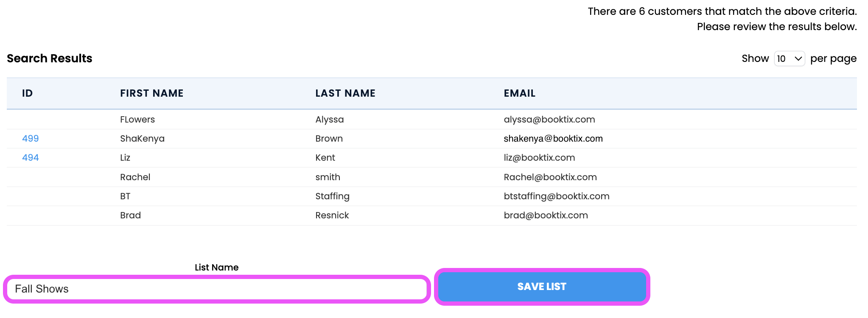Click the btstaffing@booktix.com email

tap(557, 196)
